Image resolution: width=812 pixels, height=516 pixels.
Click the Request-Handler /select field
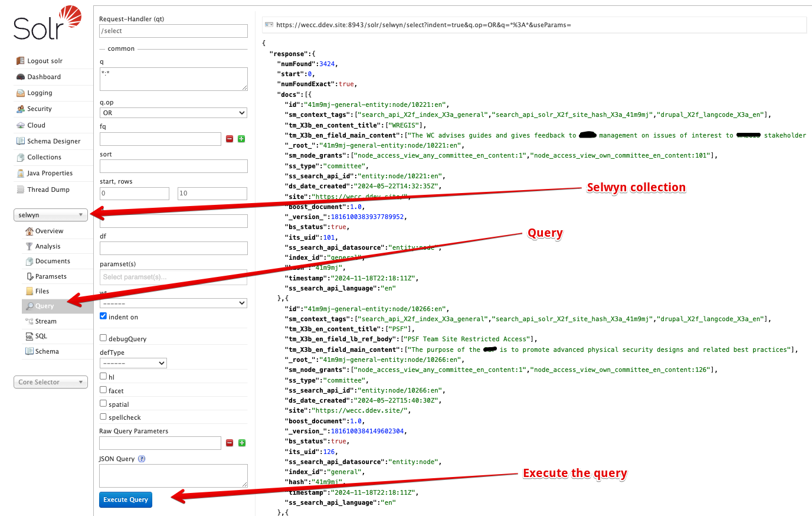173,31
